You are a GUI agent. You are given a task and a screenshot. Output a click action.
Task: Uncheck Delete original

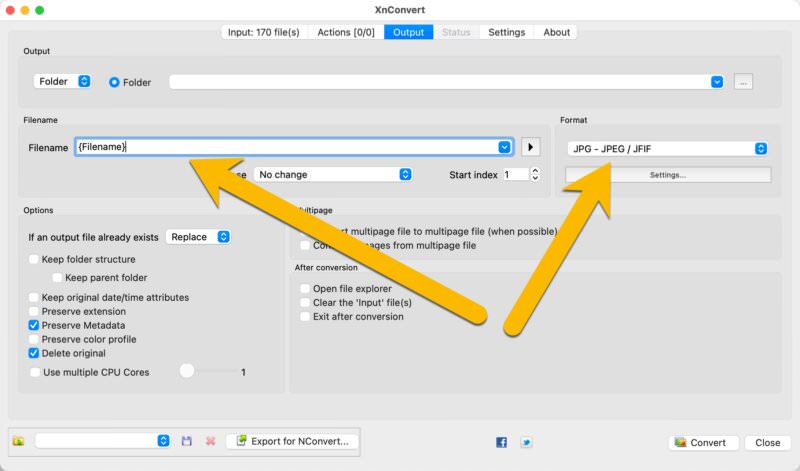(34, 353)
